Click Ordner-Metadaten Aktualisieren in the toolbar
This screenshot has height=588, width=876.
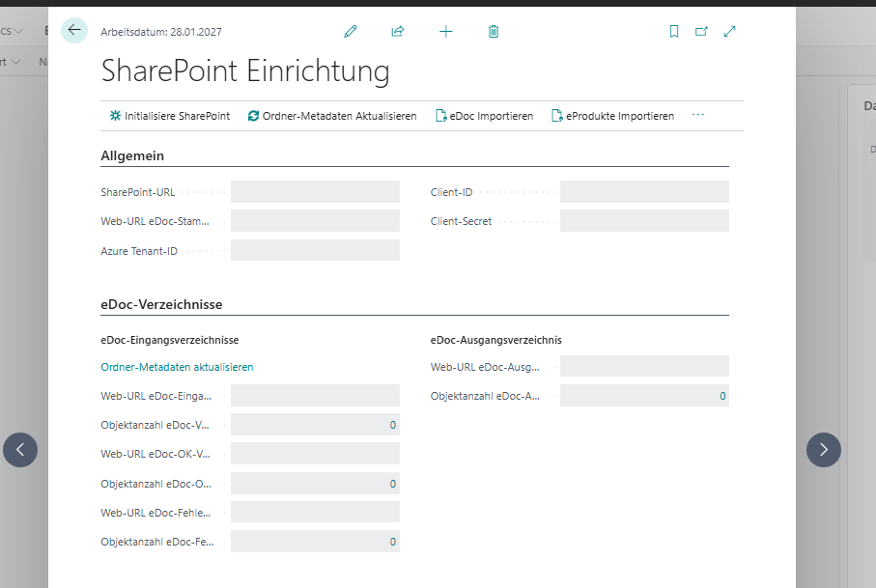[x=333, y=115]
